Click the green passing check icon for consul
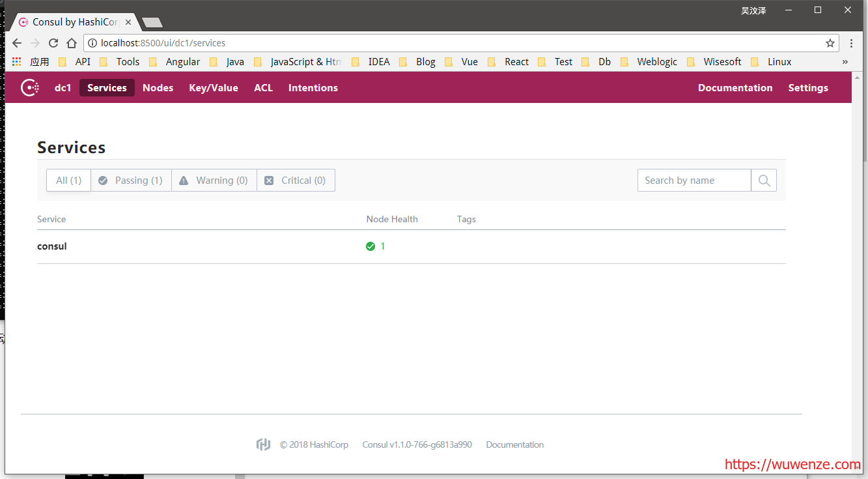This screenshot has height=479, width=868. 371,246
